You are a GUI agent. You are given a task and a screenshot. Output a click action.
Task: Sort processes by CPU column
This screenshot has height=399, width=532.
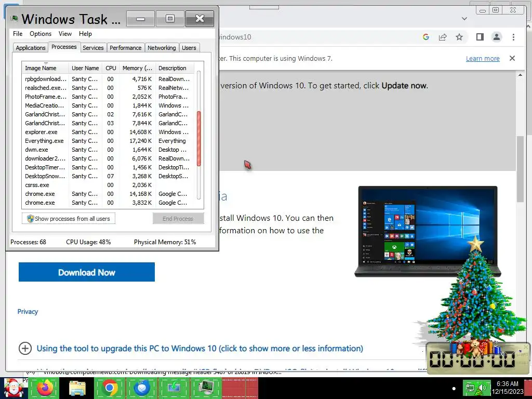(x=111, y=68)
